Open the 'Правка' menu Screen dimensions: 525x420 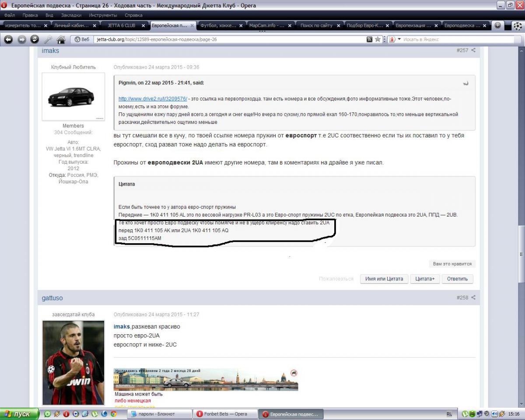[x=30, y=15]
